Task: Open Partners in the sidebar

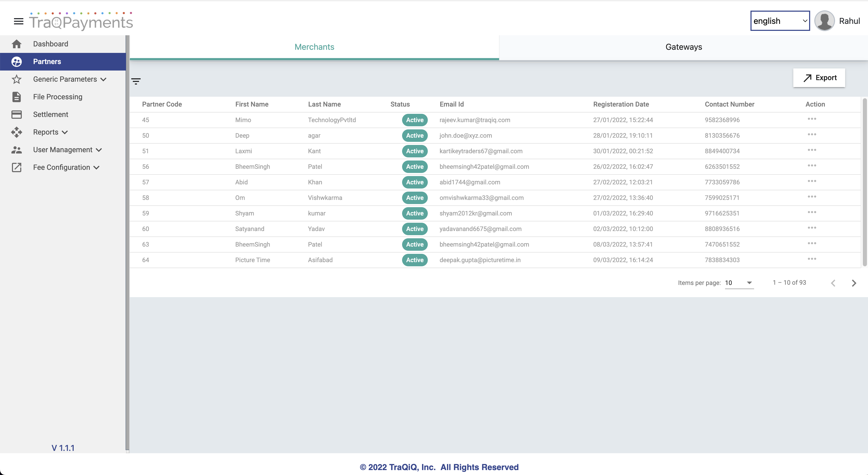Action: [x=47, y=62]
